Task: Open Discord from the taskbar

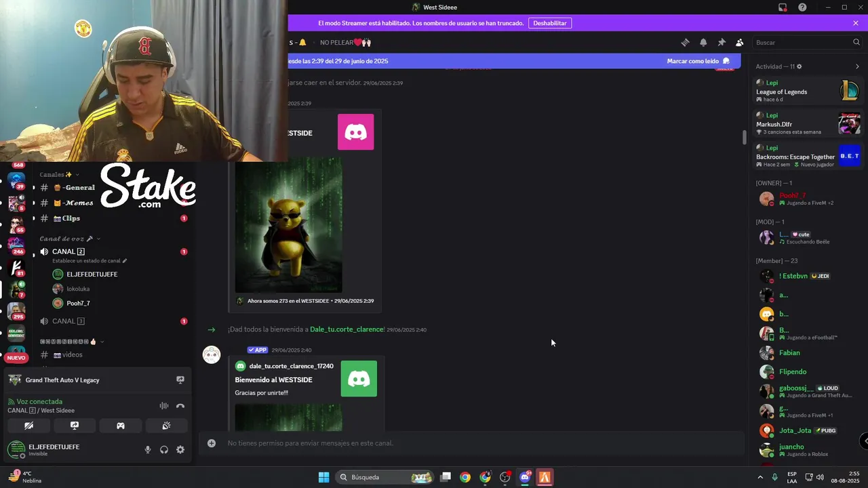Action: [x=525, y=477]
